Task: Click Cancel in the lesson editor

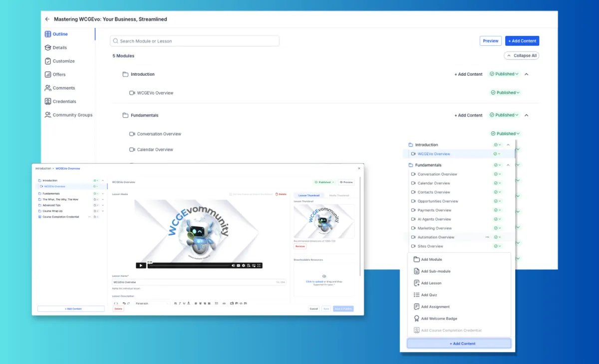Action: [313, 309]
